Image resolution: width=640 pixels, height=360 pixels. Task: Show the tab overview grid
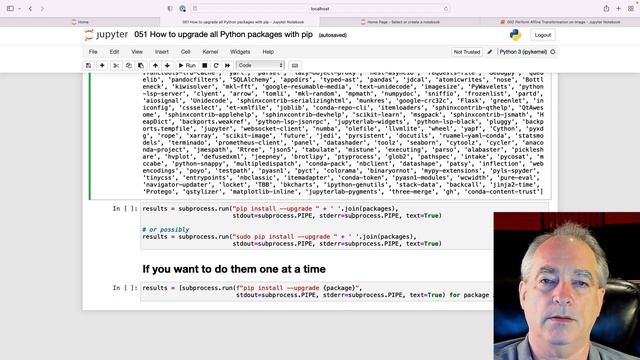tap(631, 9)
